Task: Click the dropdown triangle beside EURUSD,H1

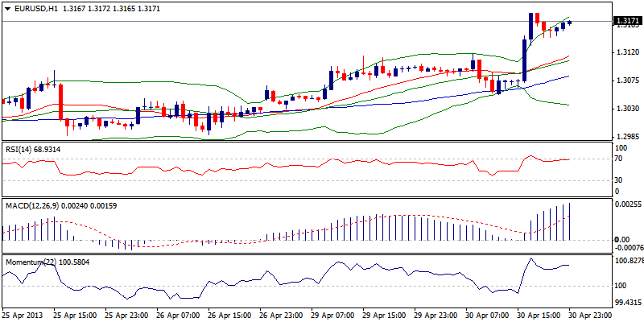Action: (x=6, y=8)
